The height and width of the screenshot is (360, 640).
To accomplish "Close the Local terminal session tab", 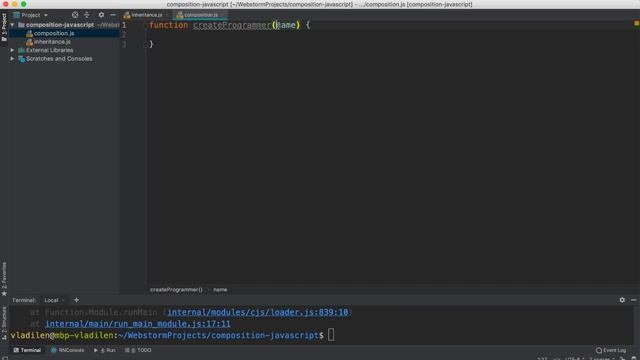I will [63, 300].
